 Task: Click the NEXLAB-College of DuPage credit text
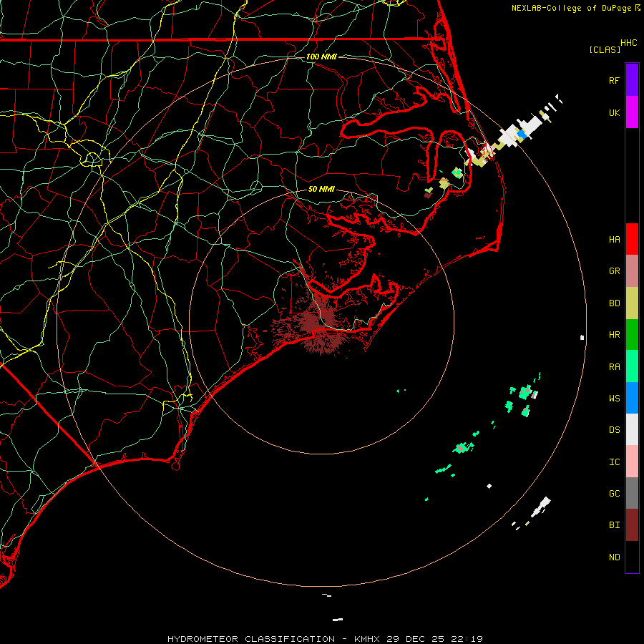pyautogui.click(x=571, y=8)
